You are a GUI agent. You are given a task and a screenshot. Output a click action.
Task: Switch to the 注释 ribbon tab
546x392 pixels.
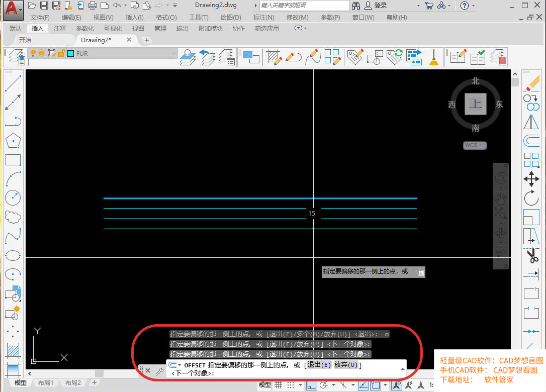[59, 28]
